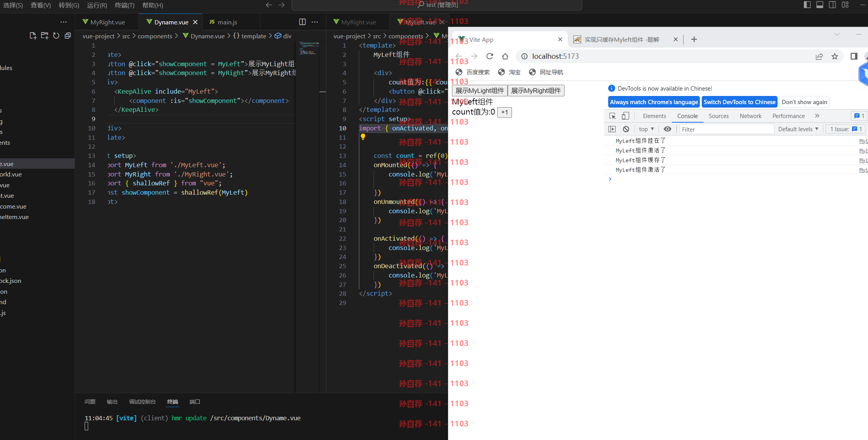Click the console Filter input

point(726,129)
